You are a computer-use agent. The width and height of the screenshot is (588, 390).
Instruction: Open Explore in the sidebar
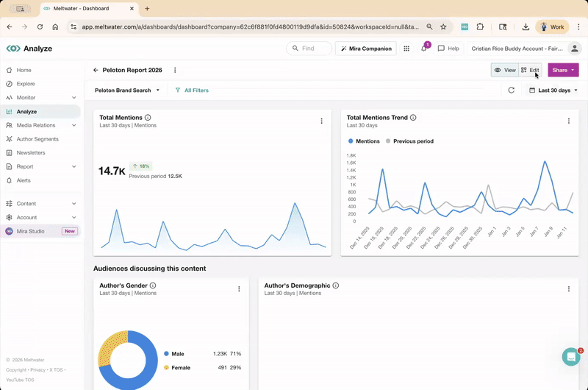40,84
